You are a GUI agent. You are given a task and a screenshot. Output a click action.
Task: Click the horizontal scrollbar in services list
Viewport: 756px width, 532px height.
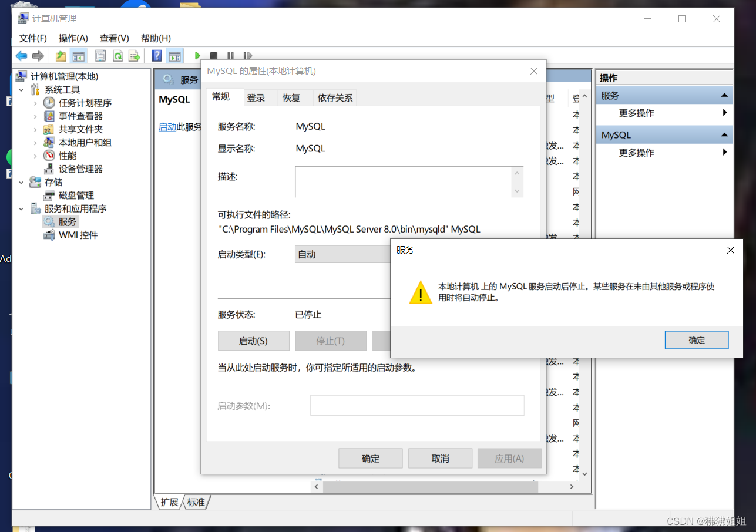(x=430, y=487)
